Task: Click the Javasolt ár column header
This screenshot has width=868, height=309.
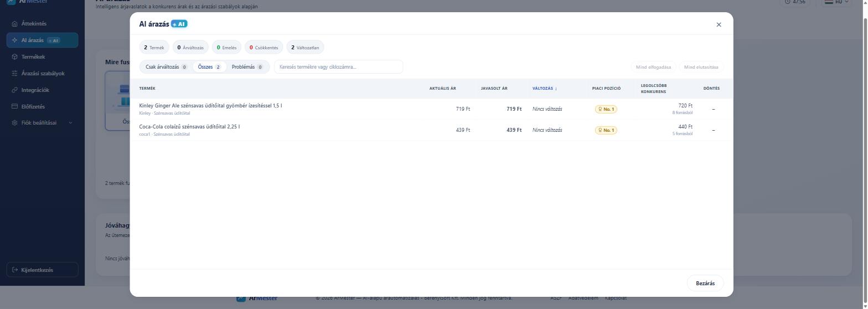Action: click(x=494, y=89)
